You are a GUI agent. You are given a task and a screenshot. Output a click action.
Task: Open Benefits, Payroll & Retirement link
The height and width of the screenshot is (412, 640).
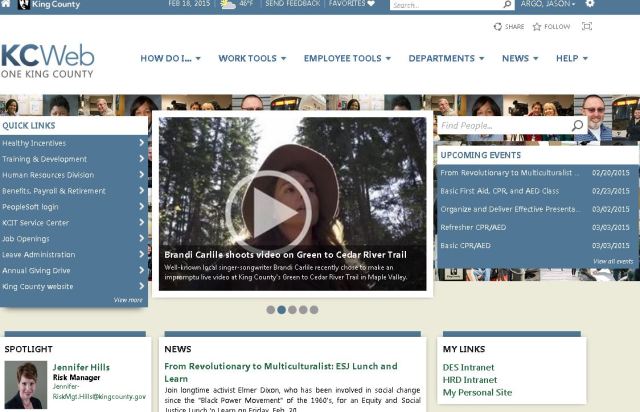click(x=54, y=191)
